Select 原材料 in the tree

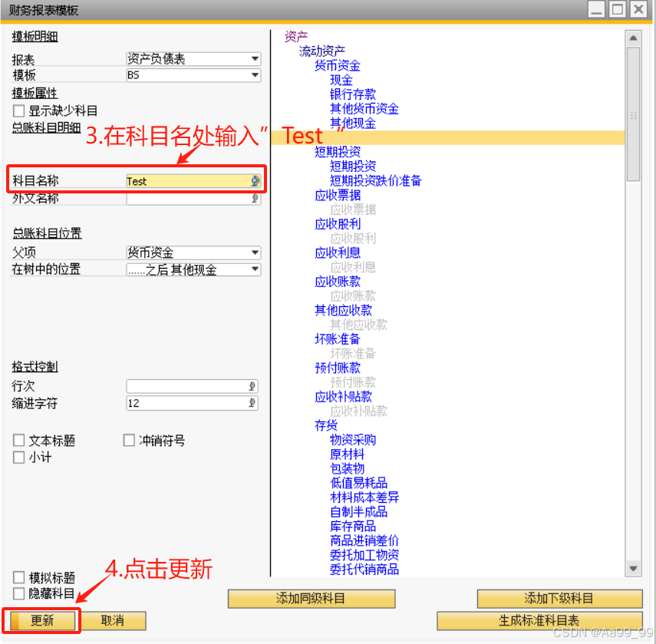[348, 454]
